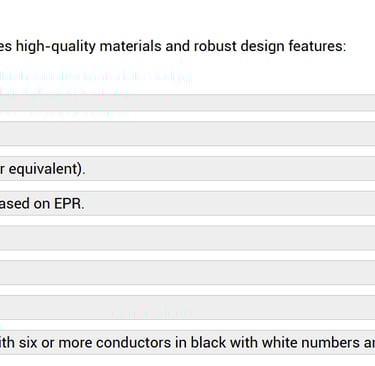Screen dimensions: 375x366
Task: Click the word "design" in the heading
Action: point(263,46)
